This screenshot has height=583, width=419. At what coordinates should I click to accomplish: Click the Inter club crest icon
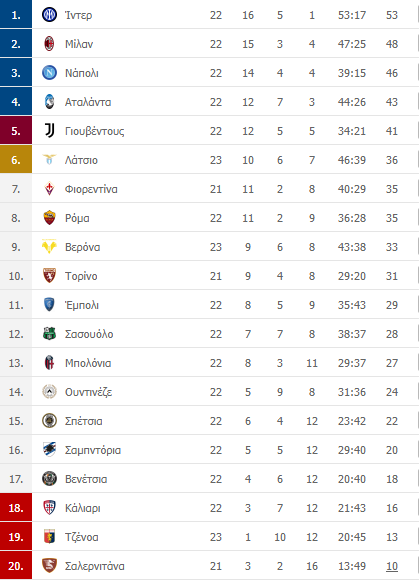coord(49,15)
